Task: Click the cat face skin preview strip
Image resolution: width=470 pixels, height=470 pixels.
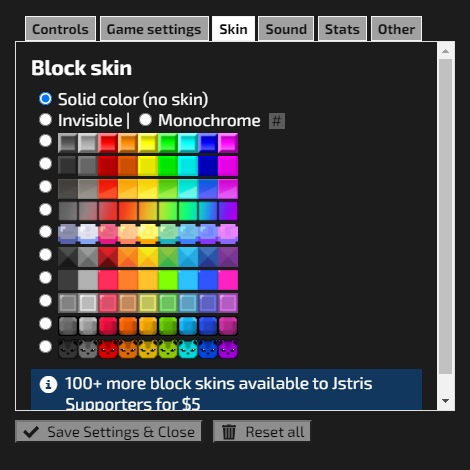Action: [148, 349]
